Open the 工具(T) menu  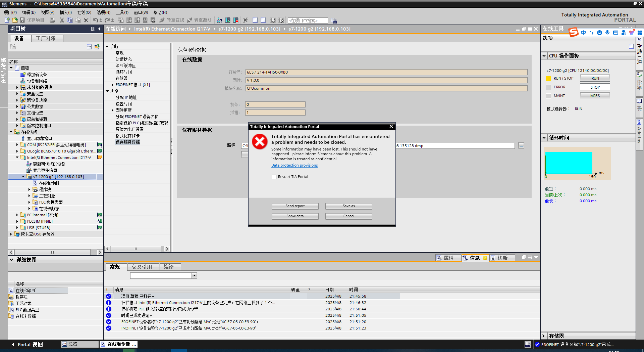click(x=122, y=12)
